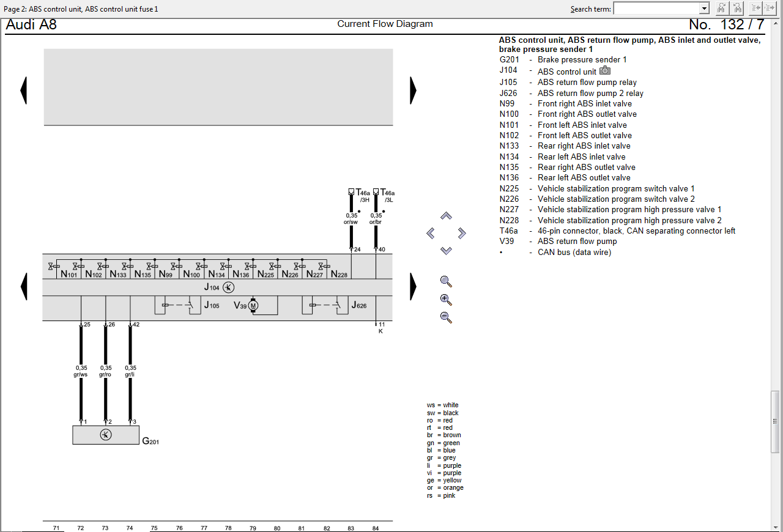Click the J626 relay symbol in diagram

click(325, 305)
